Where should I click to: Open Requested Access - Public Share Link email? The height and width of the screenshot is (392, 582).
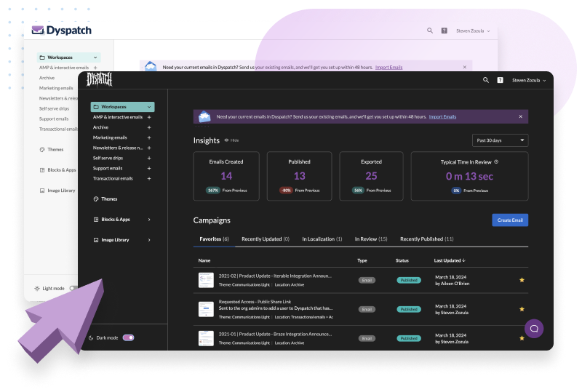point(255,302)
